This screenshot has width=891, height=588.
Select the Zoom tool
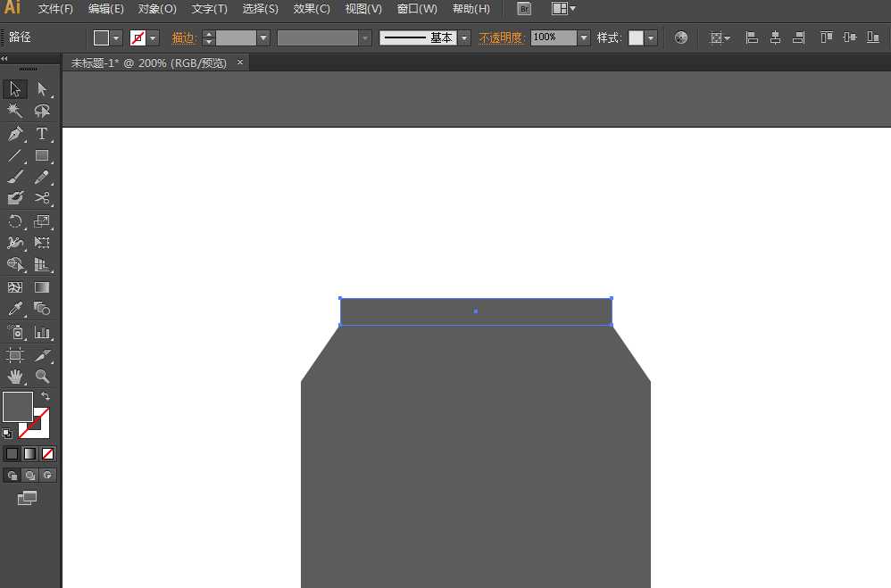(42, 377)
